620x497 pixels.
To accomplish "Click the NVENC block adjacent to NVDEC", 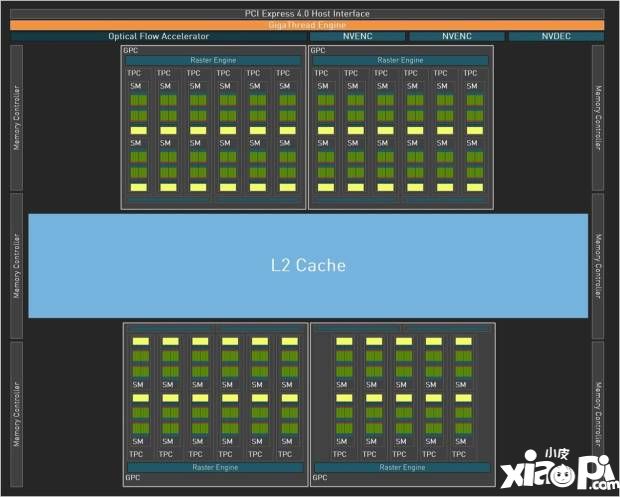I will 457,36.
